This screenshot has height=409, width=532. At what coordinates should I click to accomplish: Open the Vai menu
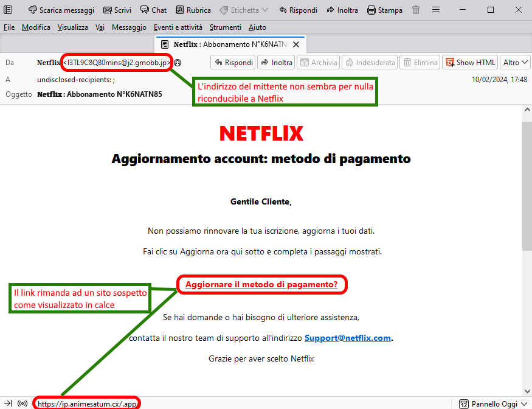click(100, 27)
